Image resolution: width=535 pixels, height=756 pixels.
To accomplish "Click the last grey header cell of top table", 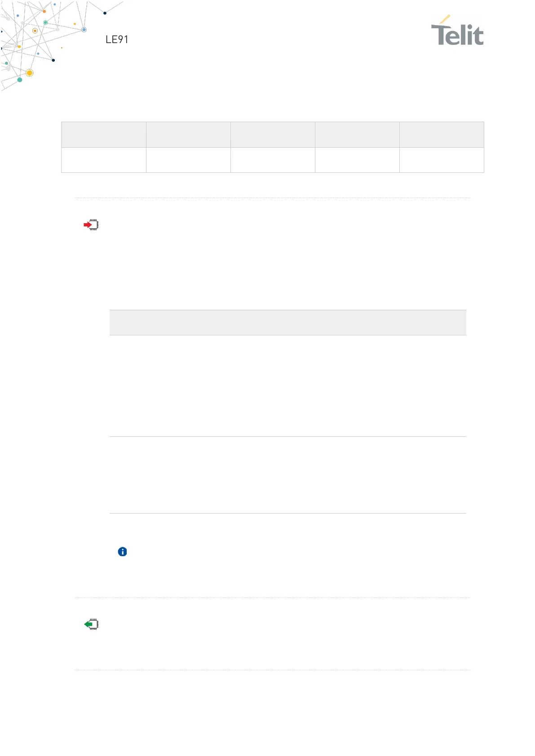I will tap(442, 135).
